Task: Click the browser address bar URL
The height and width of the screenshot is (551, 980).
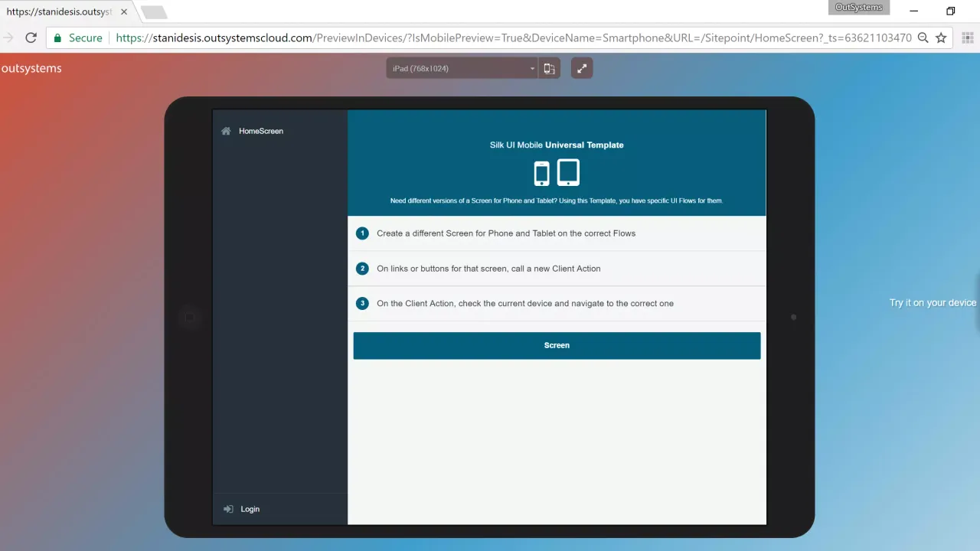Action: coord(514,37)
